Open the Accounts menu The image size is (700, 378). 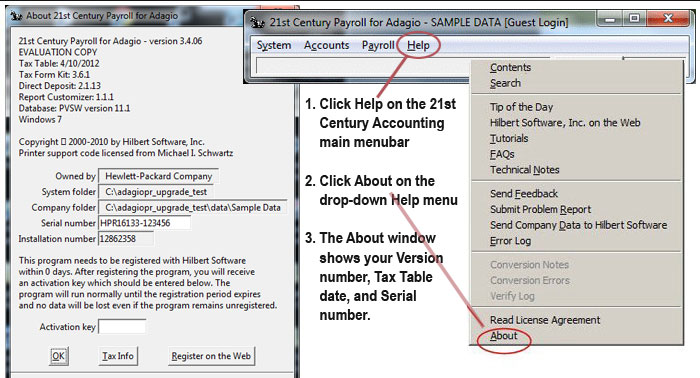tap(326, 45)
